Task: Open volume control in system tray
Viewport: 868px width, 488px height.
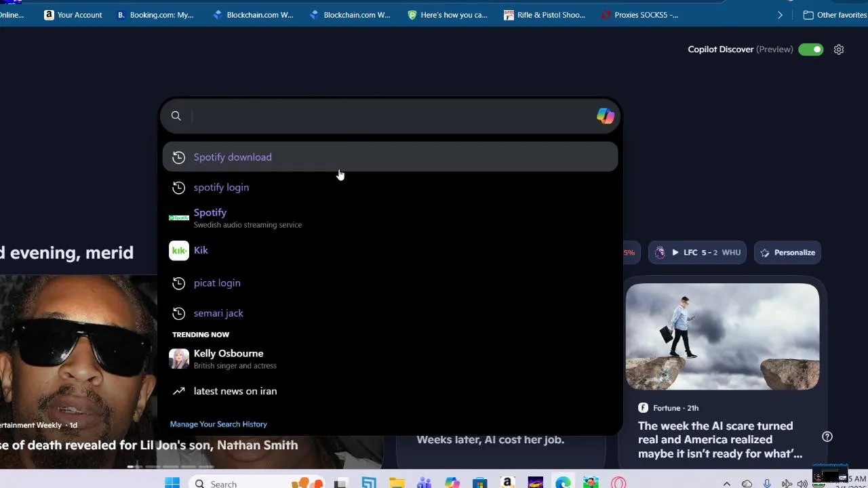Action: 802,484
